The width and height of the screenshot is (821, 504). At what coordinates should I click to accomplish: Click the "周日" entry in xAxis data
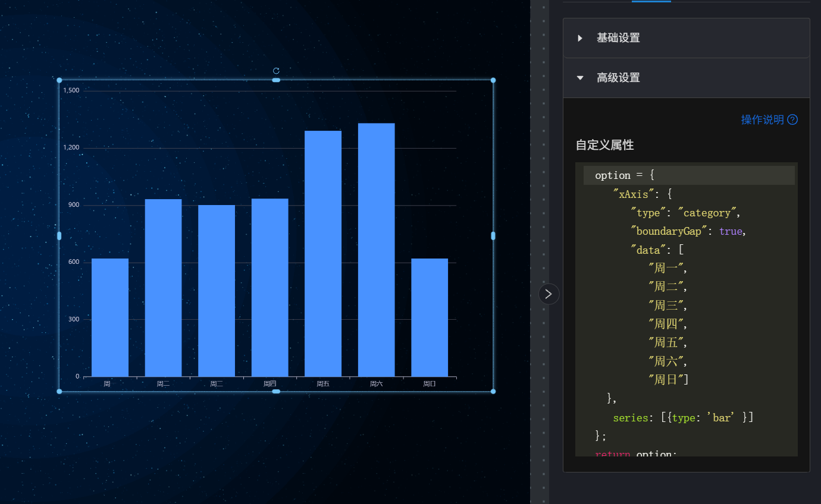668,380
